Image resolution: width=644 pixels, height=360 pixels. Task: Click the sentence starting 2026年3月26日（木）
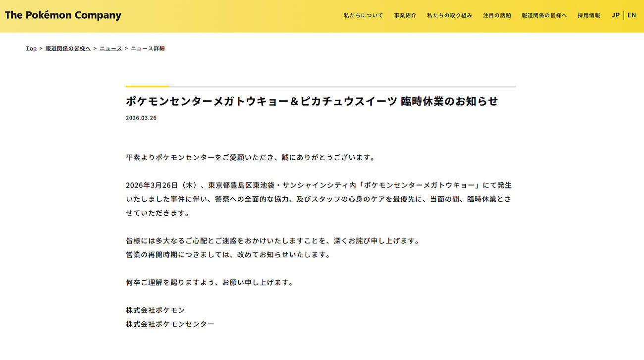(x=319, y=185)
